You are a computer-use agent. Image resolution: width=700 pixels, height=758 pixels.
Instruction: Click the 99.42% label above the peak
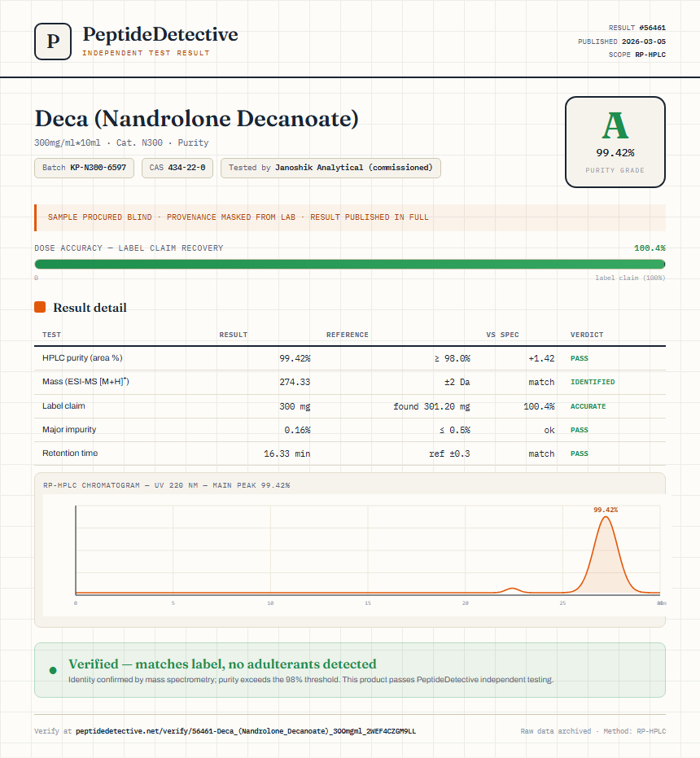606,510
